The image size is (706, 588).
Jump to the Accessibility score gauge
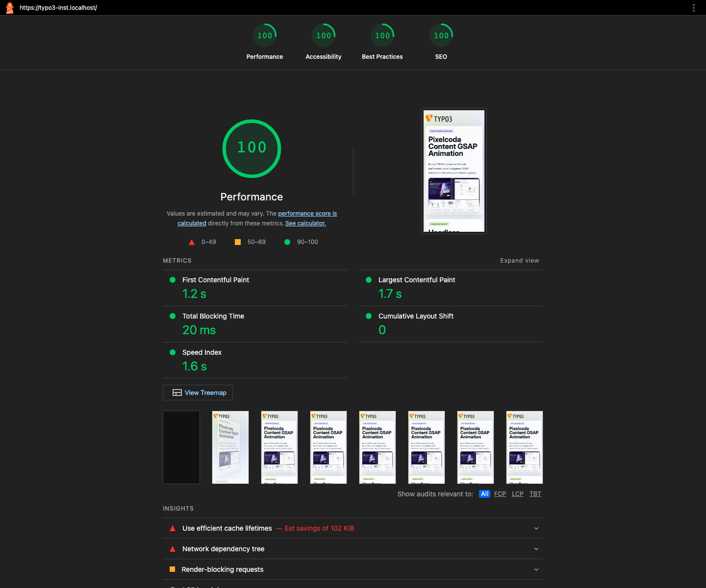(x=324, y=42)
